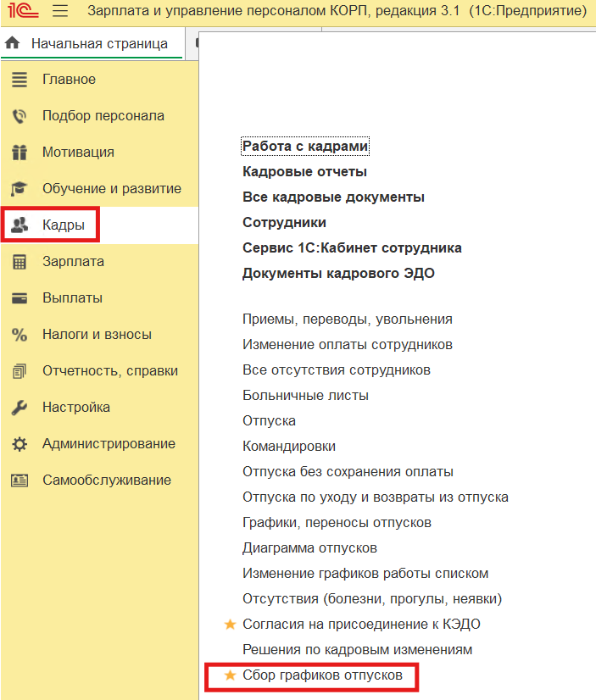
Task: Open Сервис 1С:Кабинет сотрудника link
Action: click(x=352, y=248)
